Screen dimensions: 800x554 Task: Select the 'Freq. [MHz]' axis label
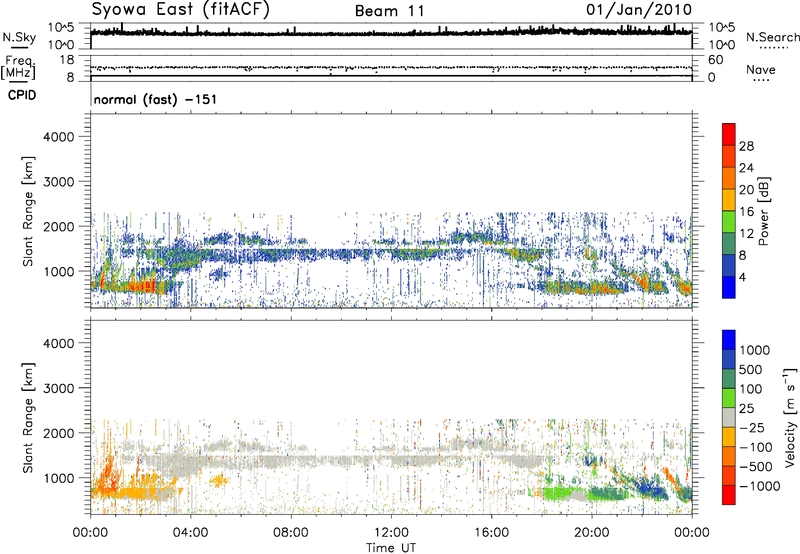pyautogui.click(x=18, y=67)
